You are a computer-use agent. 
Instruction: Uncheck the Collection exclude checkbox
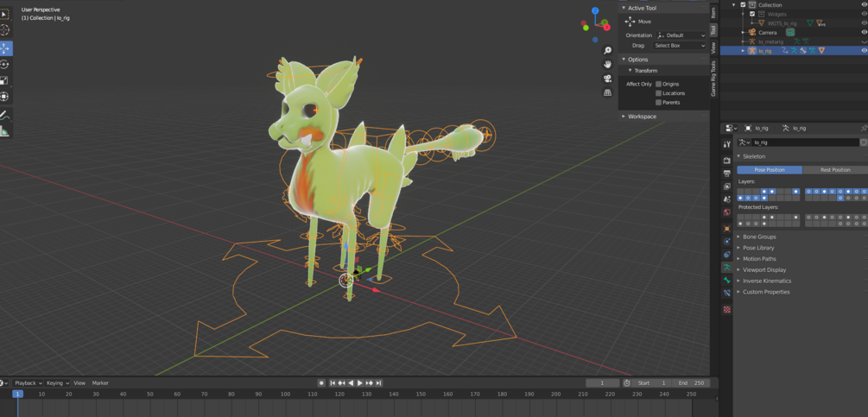743,4
